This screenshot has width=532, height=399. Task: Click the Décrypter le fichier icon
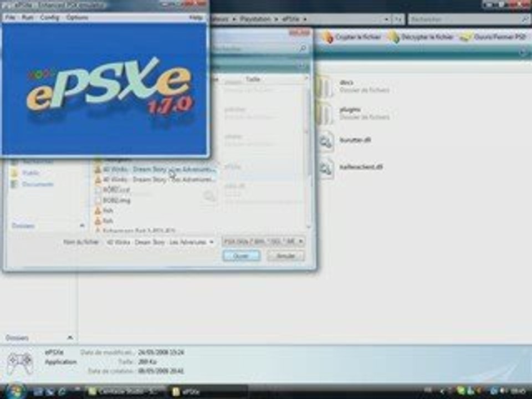click(394, 37)
